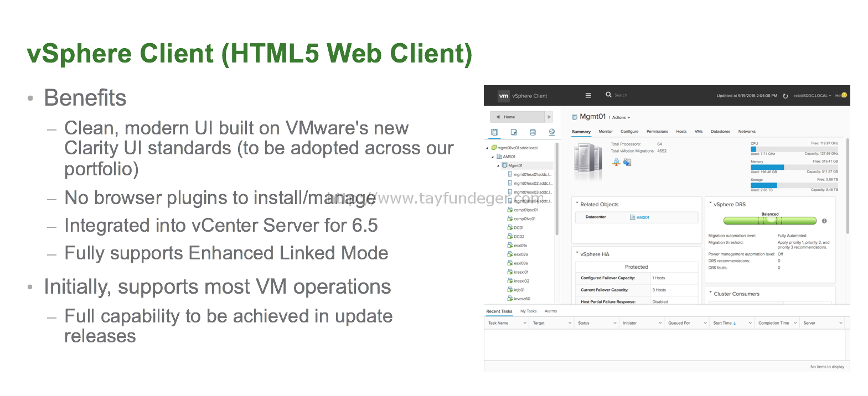
Task: Click the comp01psc01 VM icon
Action: tap(510, 210)
